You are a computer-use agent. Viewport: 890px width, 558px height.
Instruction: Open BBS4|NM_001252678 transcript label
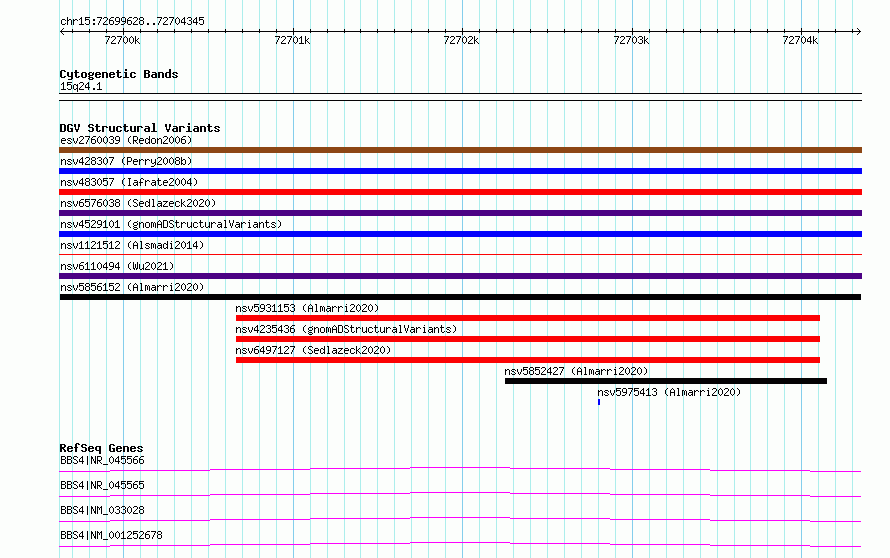111,535
